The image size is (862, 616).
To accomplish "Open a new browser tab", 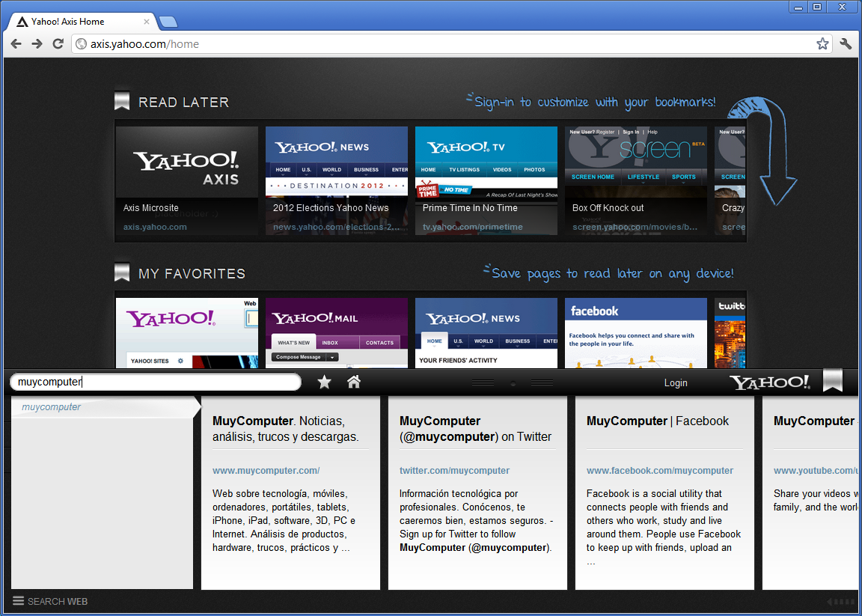I will click(x=168, y=22).
